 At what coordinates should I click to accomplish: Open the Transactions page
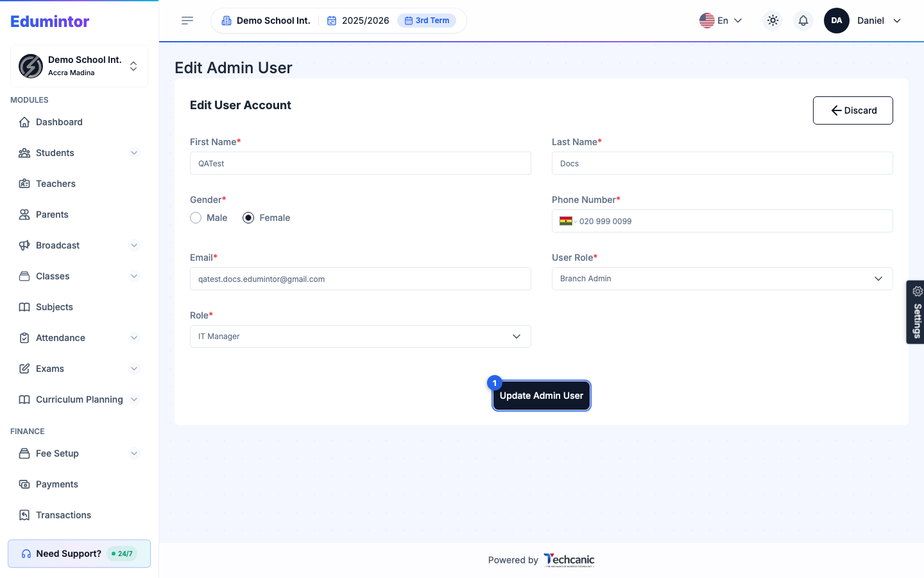(79, 515)
